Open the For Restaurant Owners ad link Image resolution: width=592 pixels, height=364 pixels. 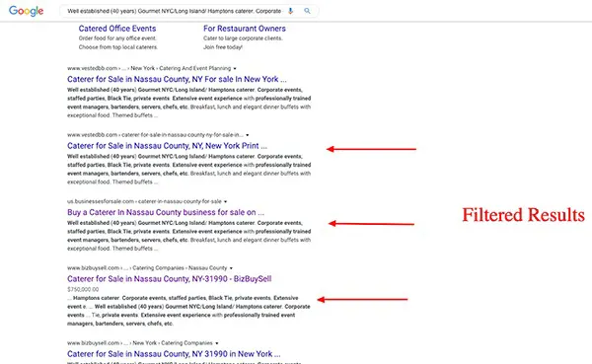[245, 29]
